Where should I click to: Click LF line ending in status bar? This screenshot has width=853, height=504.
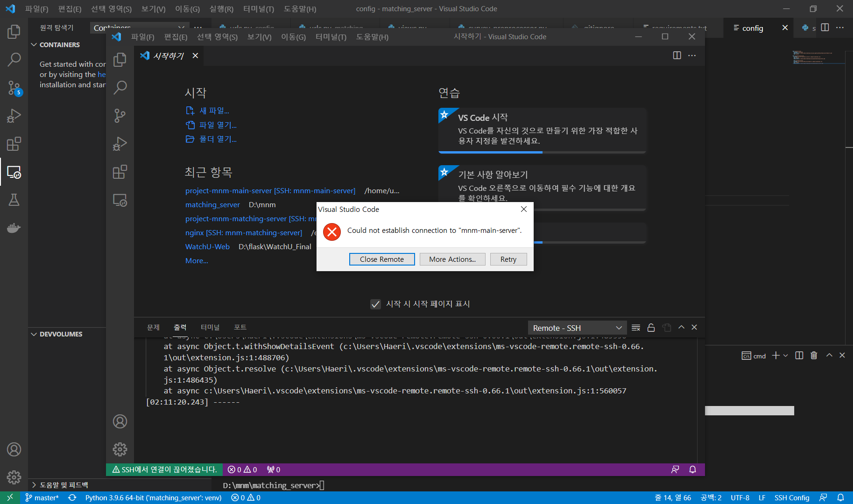(762, 498)
